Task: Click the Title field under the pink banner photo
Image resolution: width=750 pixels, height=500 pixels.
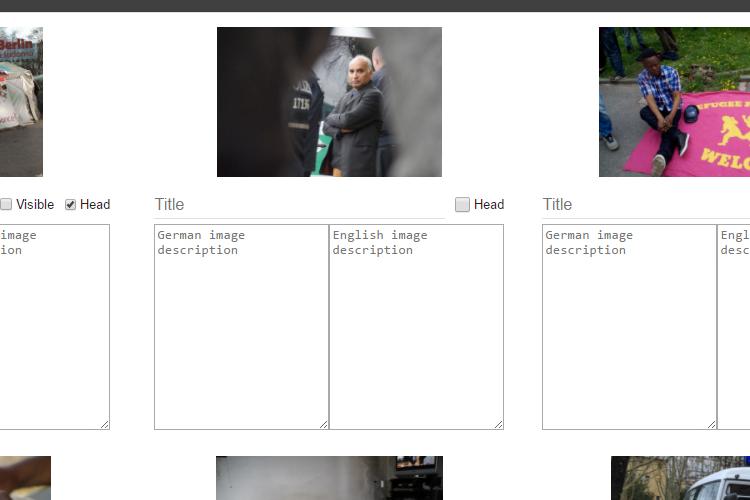Action: pos(646,205)
